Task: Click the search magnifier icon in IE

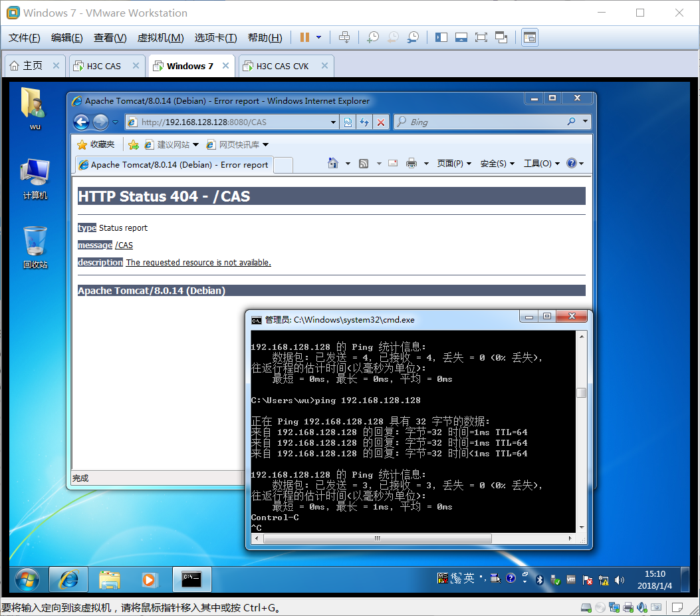Action: [x=572, y=122]
